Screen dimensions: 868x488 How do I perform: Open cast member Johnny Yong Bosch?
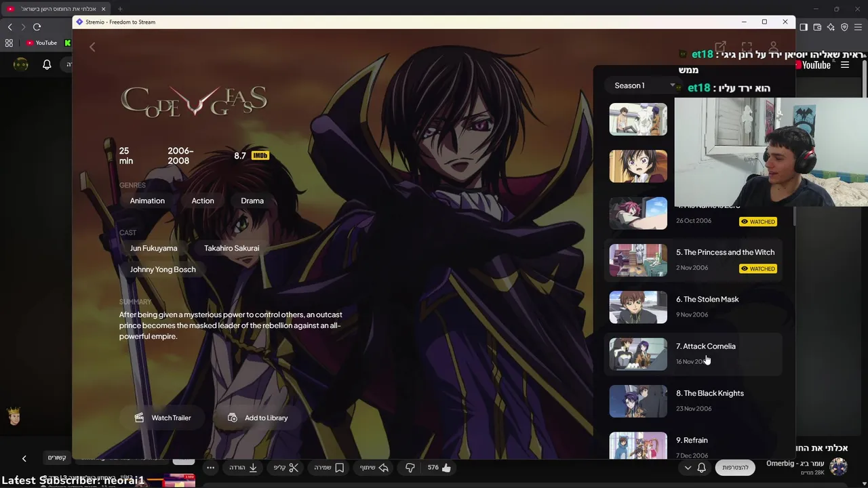coord(163,269)
